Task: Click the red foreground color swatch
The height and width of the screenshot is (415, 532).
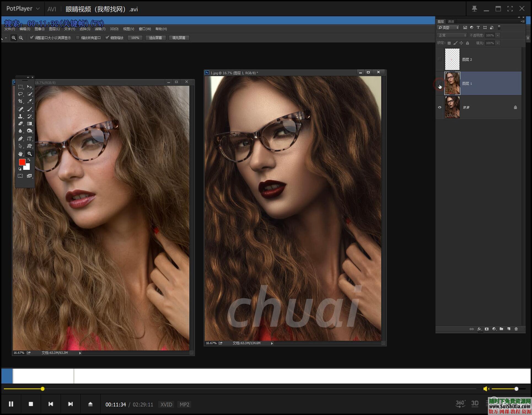Action: tap(22, 162)
